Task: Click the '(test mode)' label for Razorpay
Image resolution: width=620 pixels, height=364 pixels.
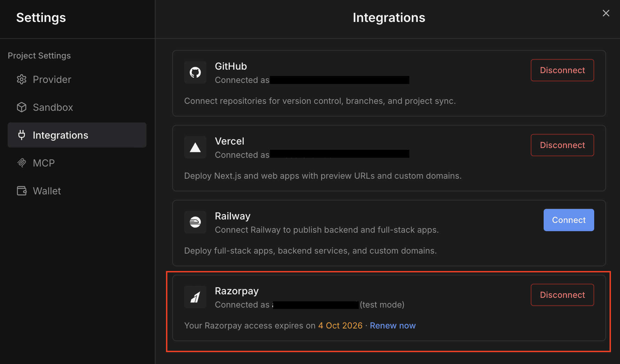Action: click(382, 305)
